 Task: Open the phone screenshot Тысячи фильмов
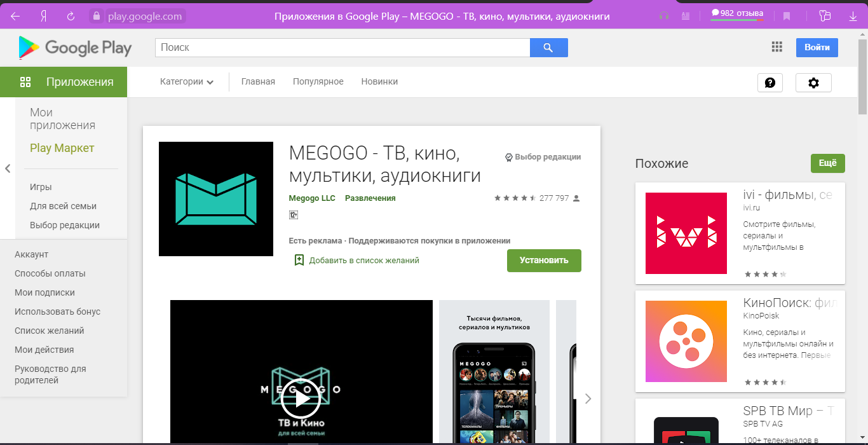tap(494, 371)
